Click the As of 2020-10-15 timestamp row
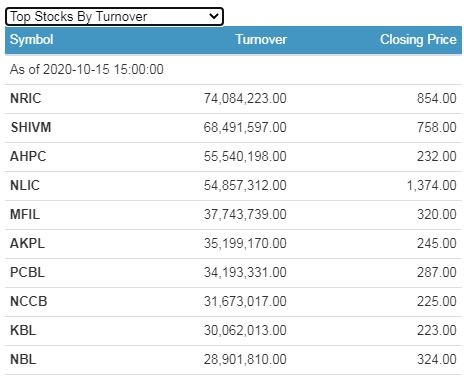 pos(233,69)
